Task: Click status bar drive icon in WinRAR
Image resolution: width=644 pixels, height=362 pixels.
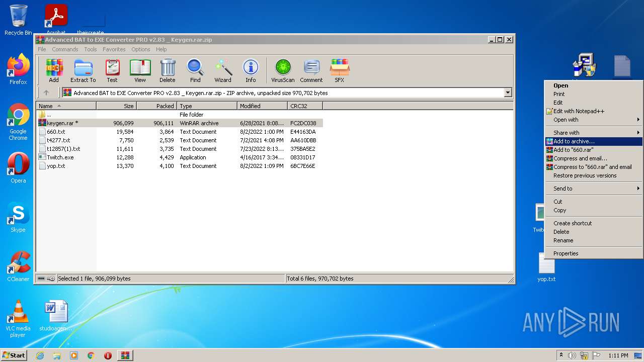Action: [41, 279]
